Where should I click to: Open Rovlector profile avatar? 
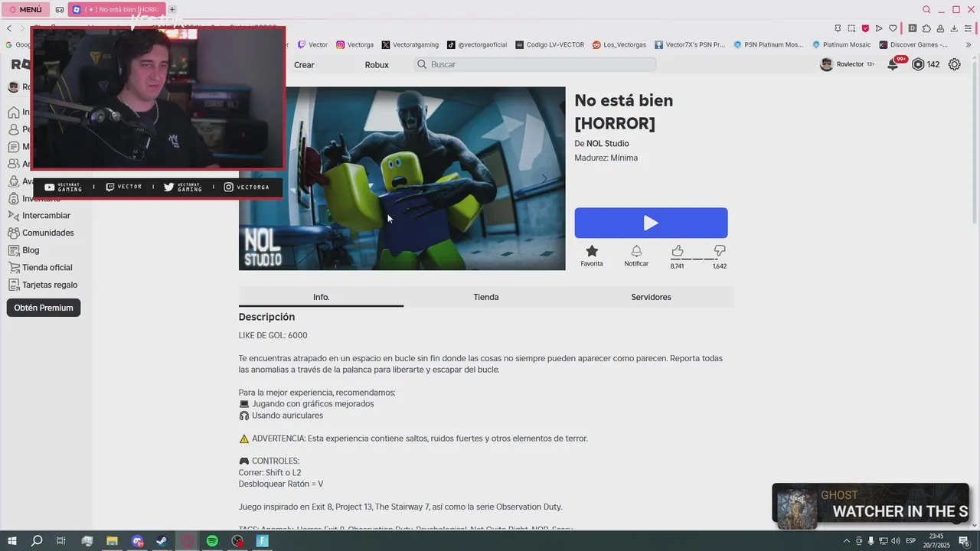coord(826,65)
